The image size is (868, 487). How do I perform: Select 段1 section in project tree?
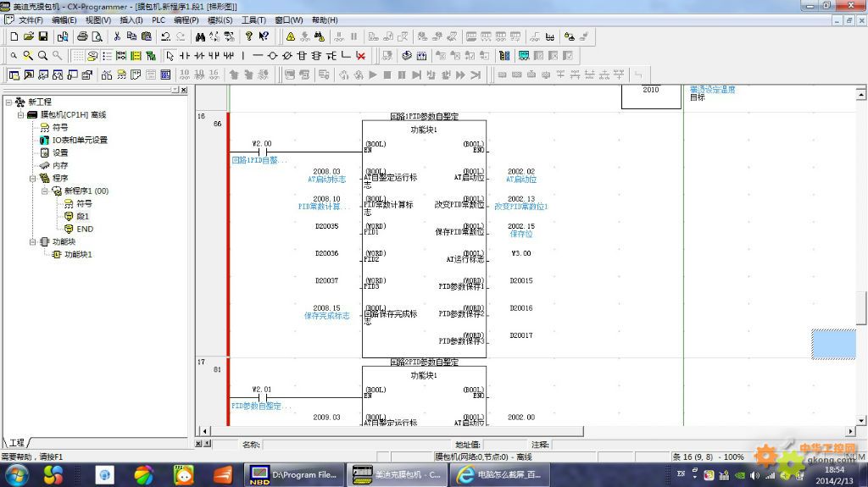(82, 216)
